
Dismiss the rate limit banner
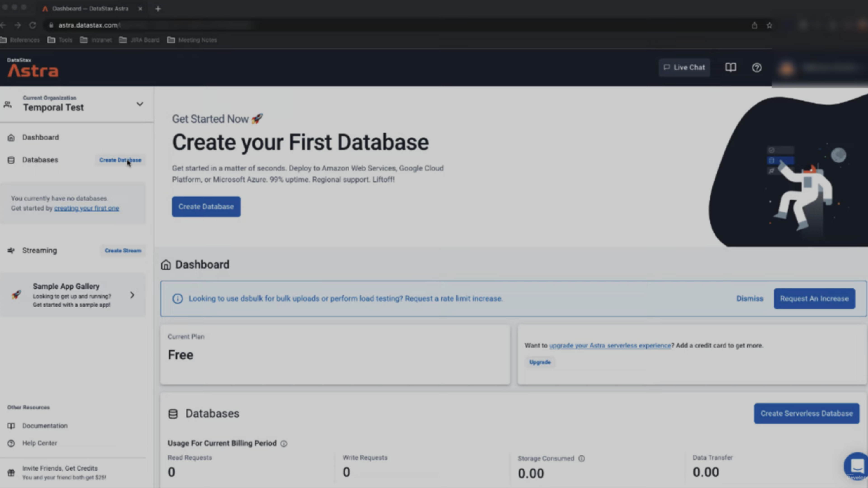[x=749, y=298]
